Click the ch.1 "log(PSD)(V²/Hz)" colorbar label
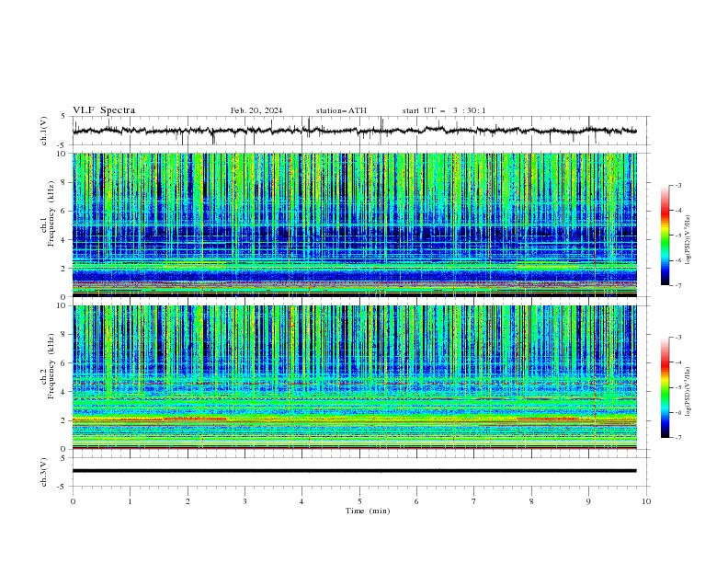The height and width of the screenshot is (563, 728). 688,240
